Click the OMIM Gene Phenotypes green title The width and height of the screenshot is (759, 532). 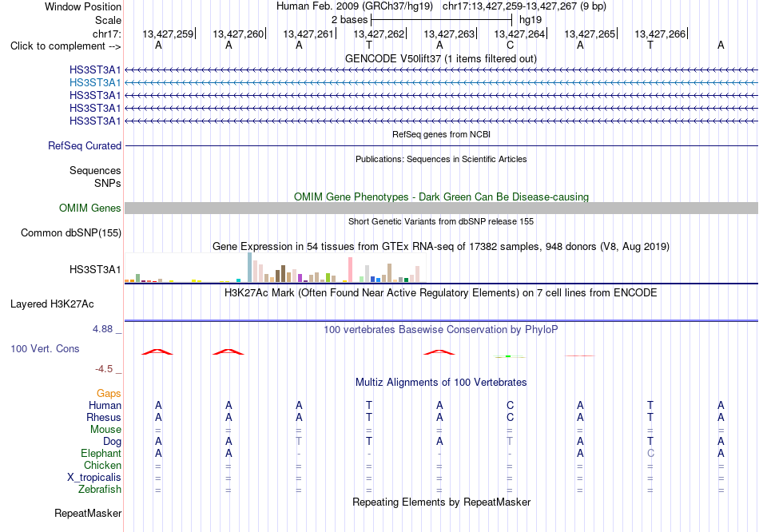441,197
